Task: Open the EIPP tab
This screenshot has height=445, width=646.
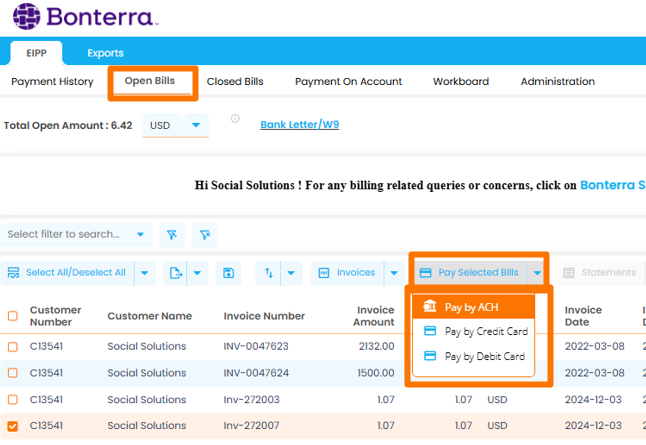Action: pos(36,53)
